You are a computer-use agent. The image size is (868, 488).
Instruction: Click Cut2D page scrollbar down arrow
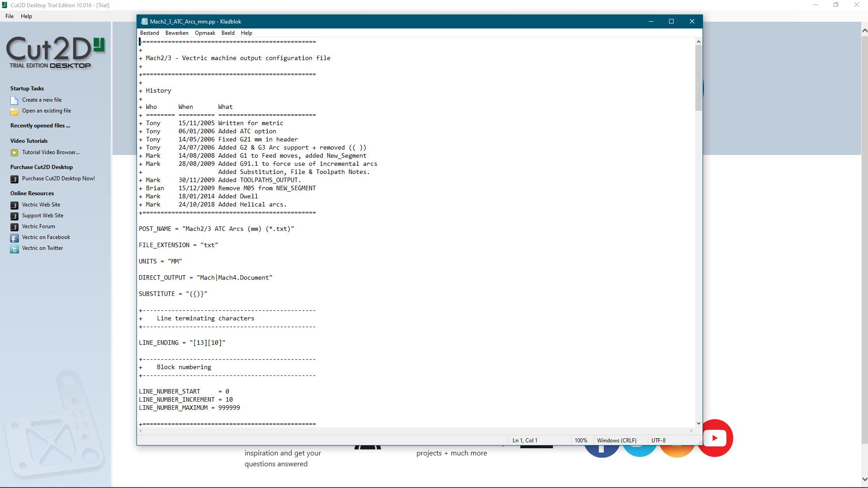tap(864, 479)
